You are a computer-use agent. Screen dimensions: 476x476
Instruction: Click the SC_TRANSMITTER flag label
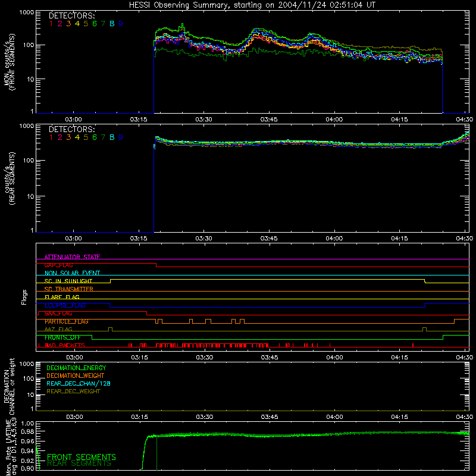69,289
